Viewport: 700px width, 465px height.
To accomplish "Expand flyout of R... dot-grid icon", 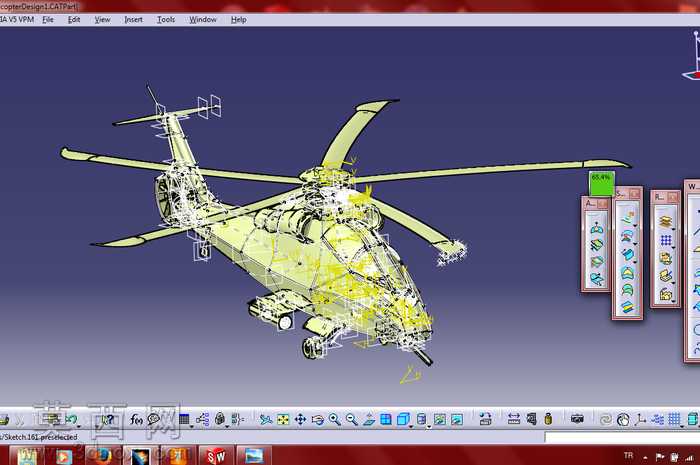I will pos(674,247).
